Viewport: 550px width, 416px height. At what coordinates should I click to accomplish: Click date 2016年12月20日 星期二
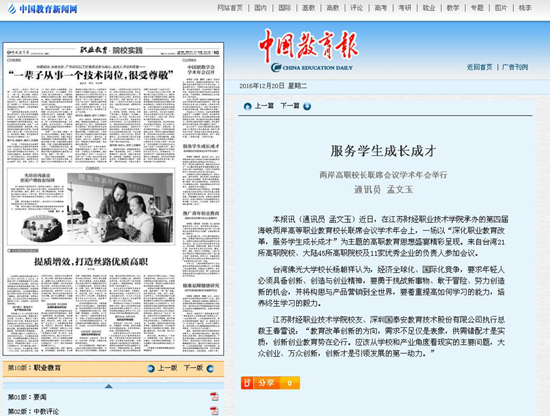(x=273, y=86)
